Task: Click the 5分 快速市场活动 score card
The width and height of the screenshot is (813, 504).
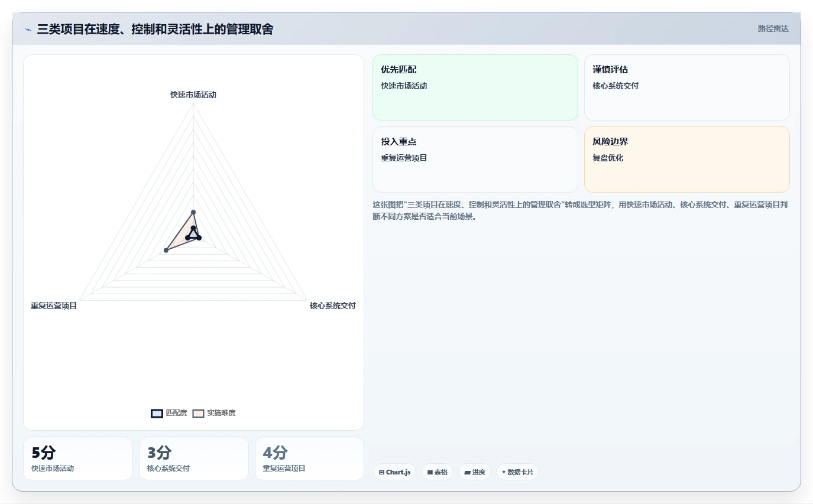Action: (78, 459)
